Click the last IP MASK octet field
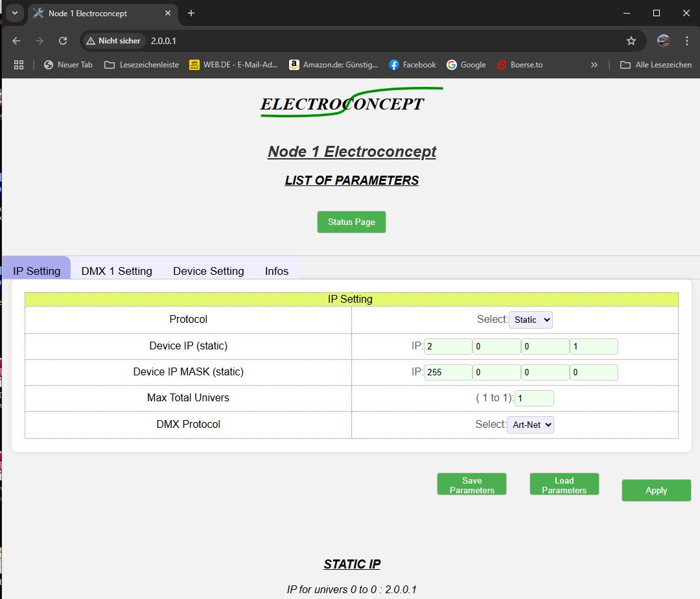 point(594,372)
